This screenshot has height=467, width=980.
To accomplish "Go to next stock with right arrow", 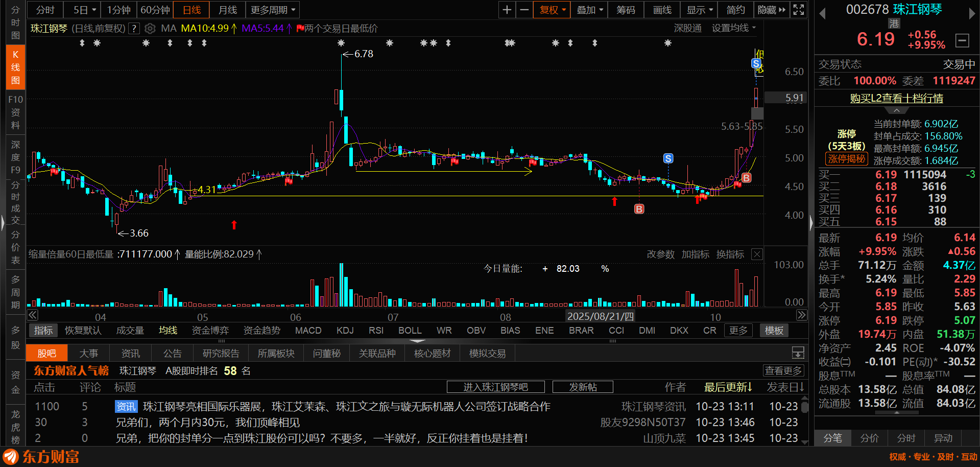I will tap(972, 14).
